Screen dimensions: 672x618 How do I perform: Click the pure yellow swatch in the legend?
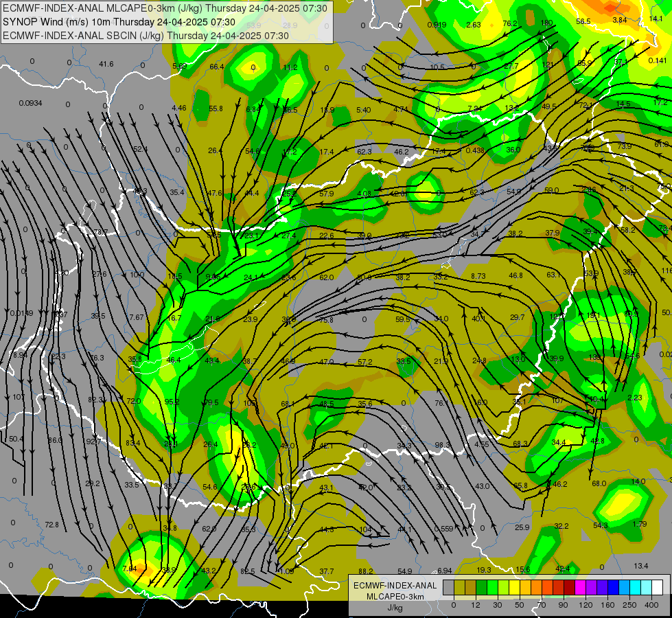[514, 587]
